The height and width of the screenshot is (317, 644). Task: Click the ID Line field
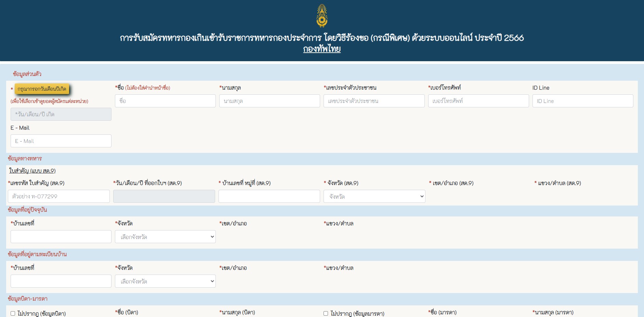coord(582,101)
